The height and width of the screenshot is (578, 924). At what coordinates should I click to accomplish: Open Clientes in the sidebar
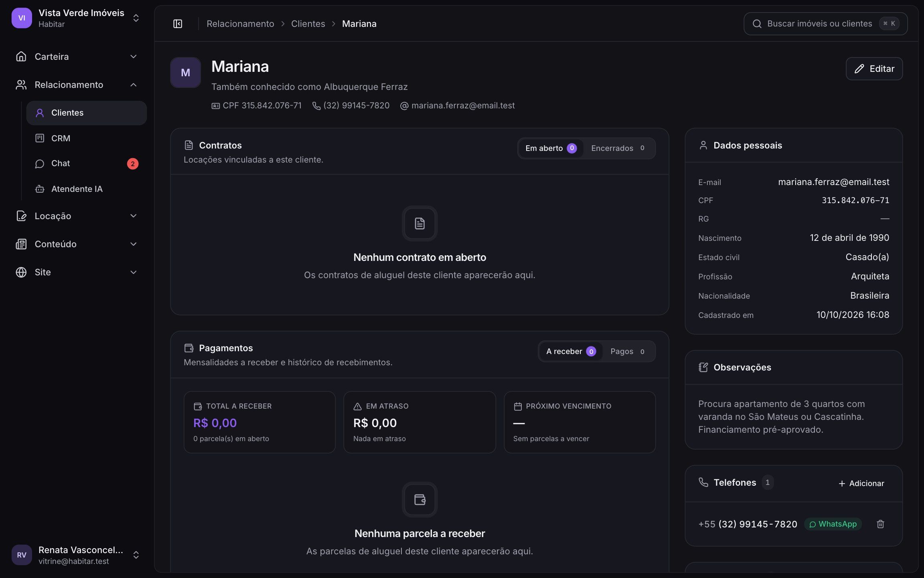(x=87, y=113)
